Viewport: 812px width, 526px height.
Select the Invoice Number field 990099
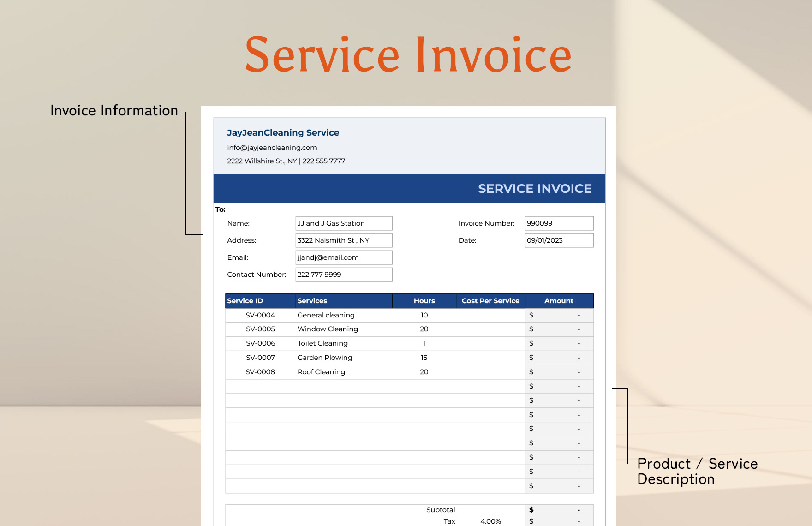pyautogui.click(x=559, y=223)
